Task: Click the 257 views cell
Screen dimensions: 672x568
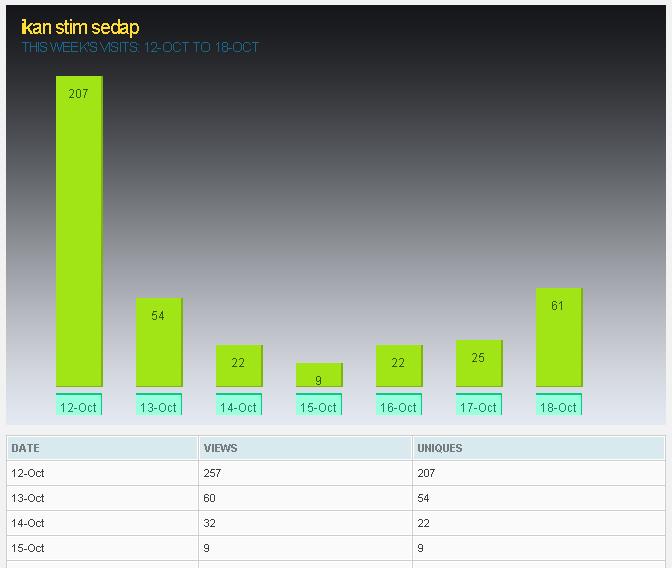Action: [306, 473]
